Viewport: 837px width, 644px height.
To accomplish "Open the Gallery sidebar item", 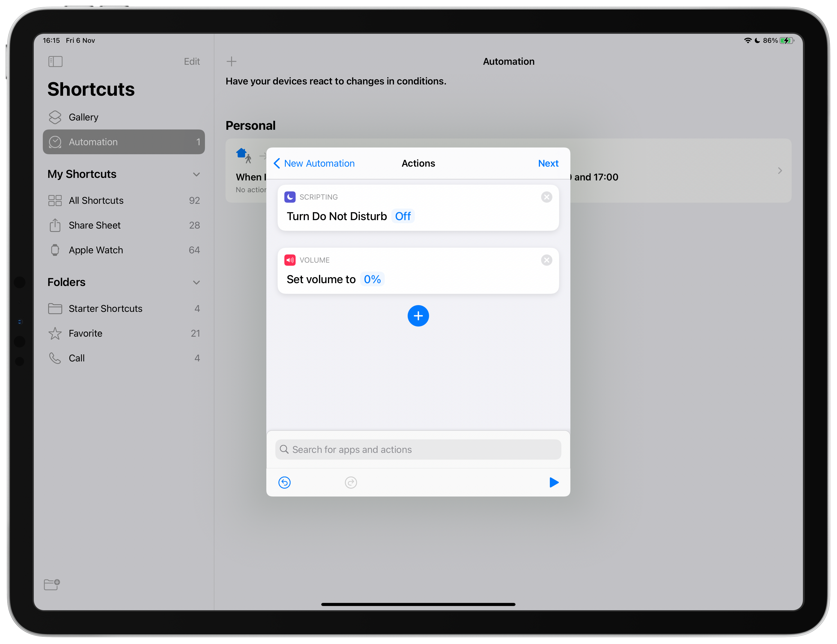I will [84, 117].
